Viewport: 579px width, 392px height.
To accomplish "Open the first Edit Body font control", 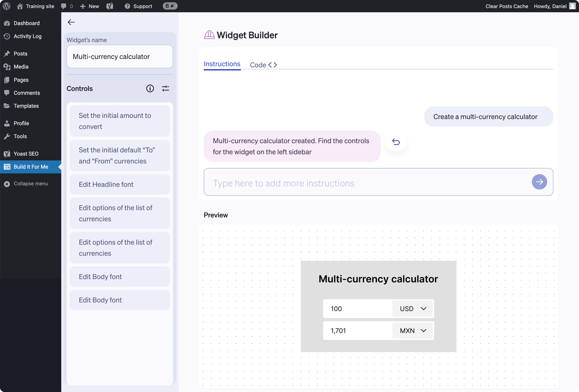I will (120, 277).
